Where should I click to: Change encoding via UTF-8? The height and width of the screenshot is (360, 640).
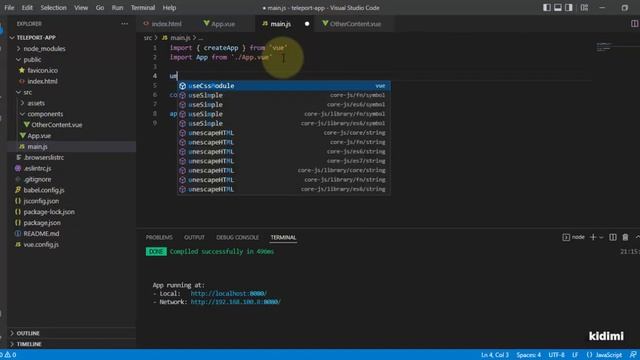click(x=556, y=355)
